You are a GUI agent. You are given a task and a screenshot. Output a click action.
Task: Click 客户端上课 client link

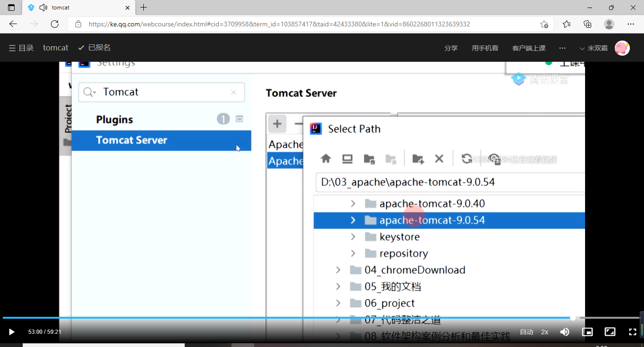528,48
